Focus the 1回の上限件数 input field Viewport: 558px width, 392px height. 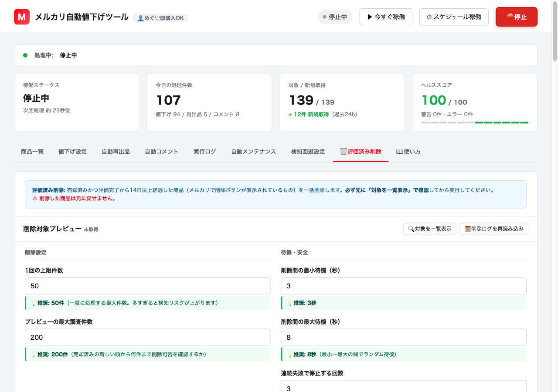148,286
